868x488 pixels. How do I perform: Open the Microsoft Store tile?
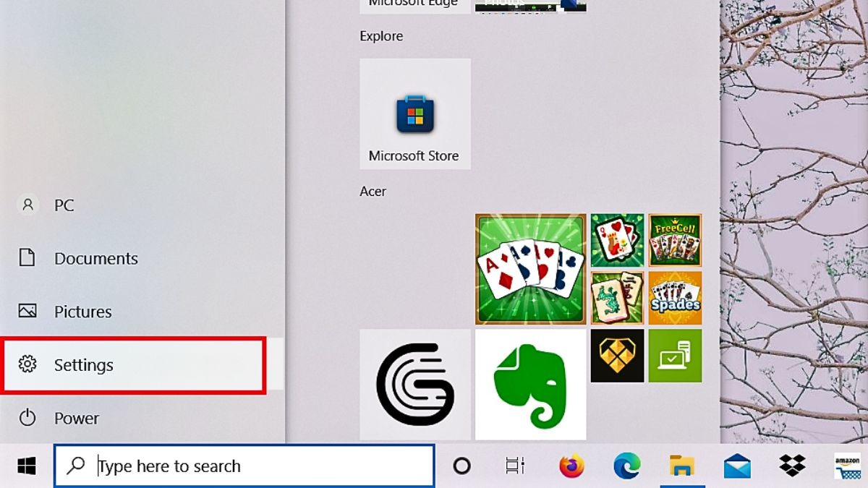[x=415, y=114]
